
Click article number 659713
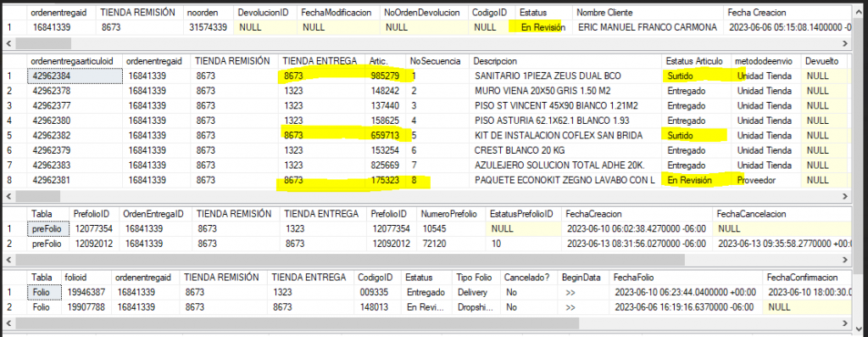click(x=386, y=135)
